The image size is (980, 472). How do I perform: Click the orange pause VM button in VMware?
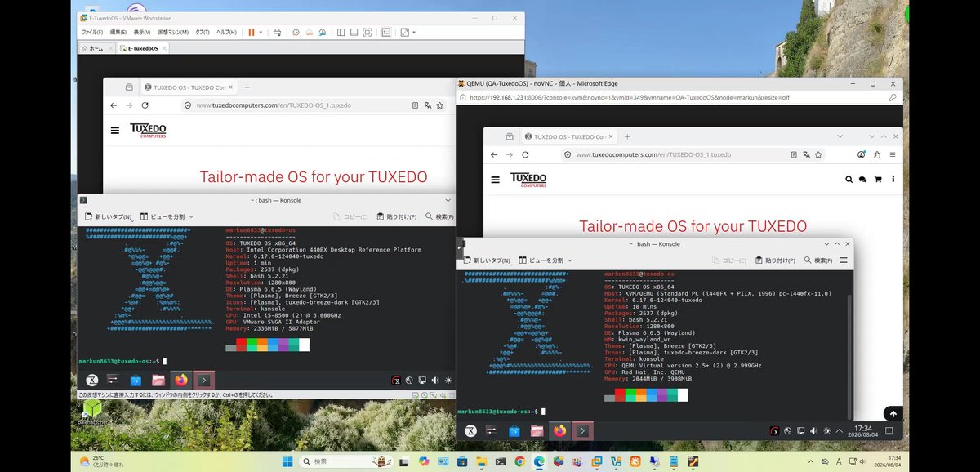251,32
